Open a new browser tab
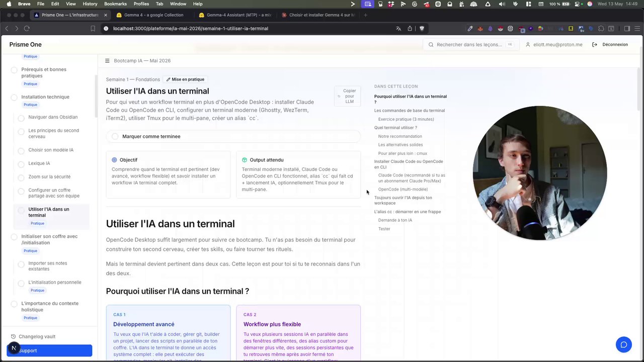This screenshot has width=644, height=362. tap(365, 15)
